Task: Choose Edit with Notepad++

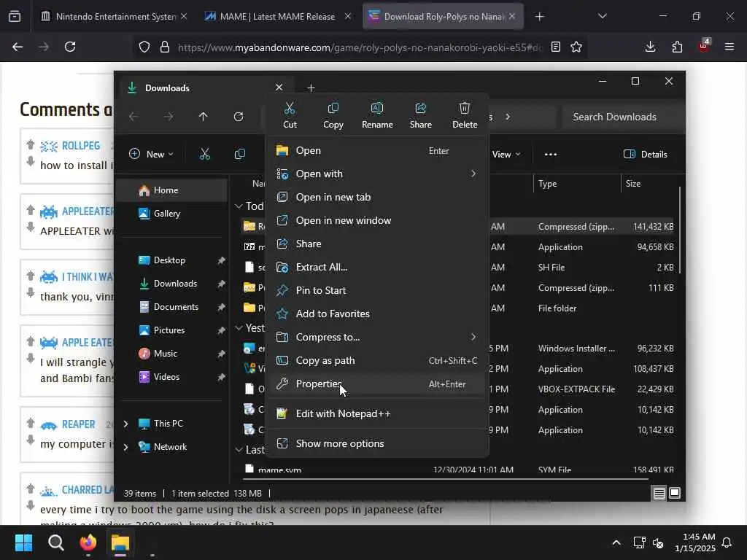Action: click(x=377, y=414)
